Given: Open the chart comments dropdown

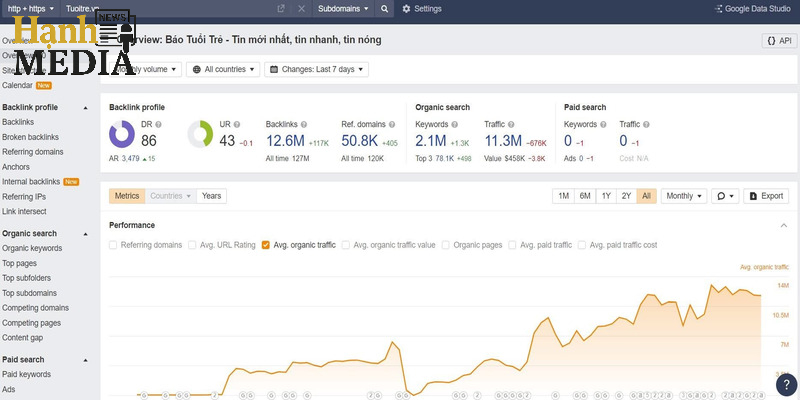Looking at the screenshot, I should pos(725,196).
